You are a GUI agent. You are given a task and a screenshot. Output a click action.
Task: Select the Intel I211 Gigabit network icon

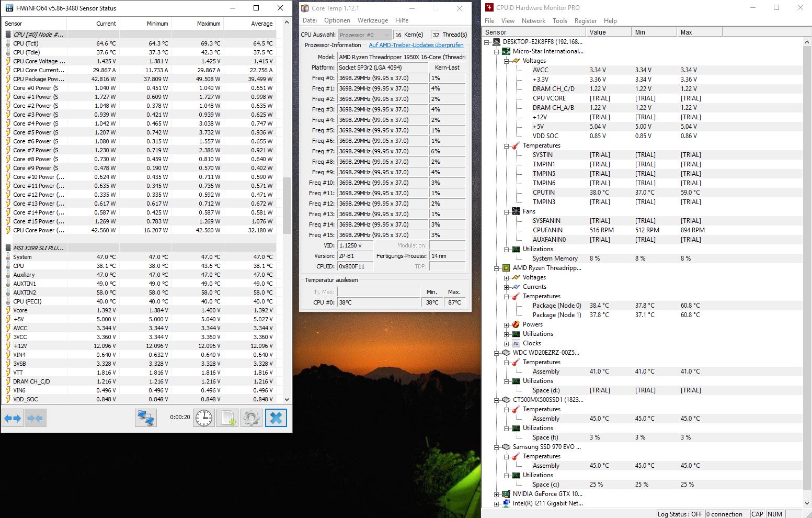tap(506, 503)
